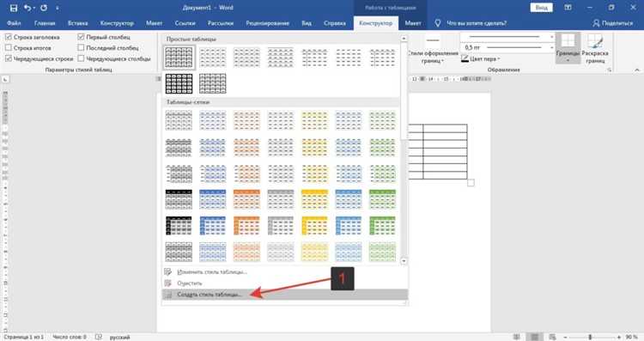Open the Вставка ribbon tab

pos(77,23)
